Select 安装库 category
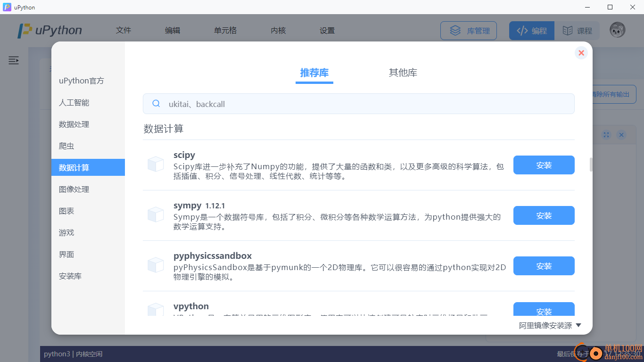This screenshot has width=644, height=362. click(88, 276)
